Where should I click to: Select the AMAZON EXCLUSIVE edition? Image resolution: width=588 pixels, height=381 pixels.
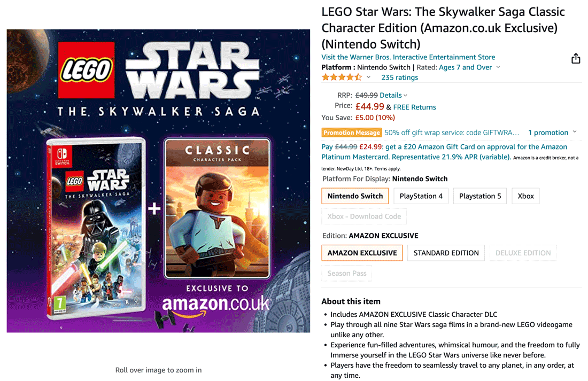362,253
